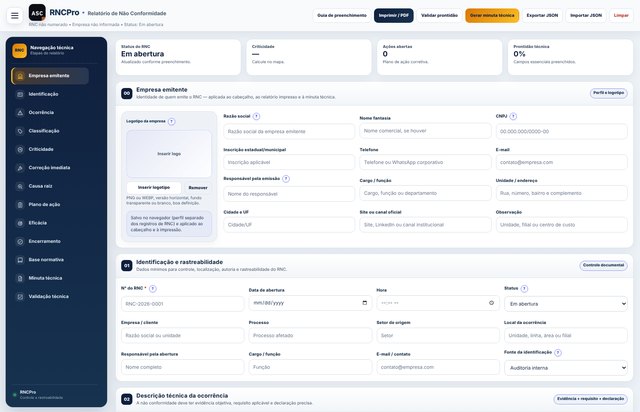Viewport: 640px width, 412px height.
Task: Open the Status dropdown Em abertura
Action: pos(566,304)
